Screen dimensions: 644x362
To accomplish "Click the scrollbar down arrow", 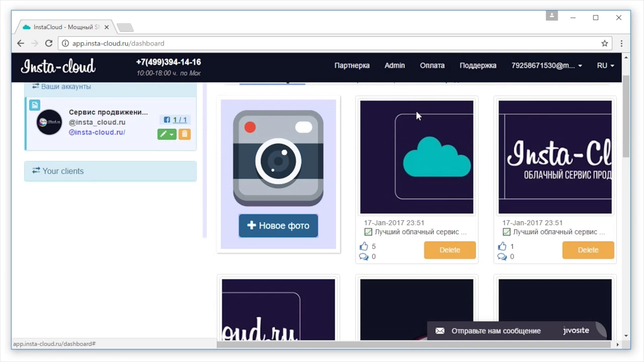I will click(626, 336).
